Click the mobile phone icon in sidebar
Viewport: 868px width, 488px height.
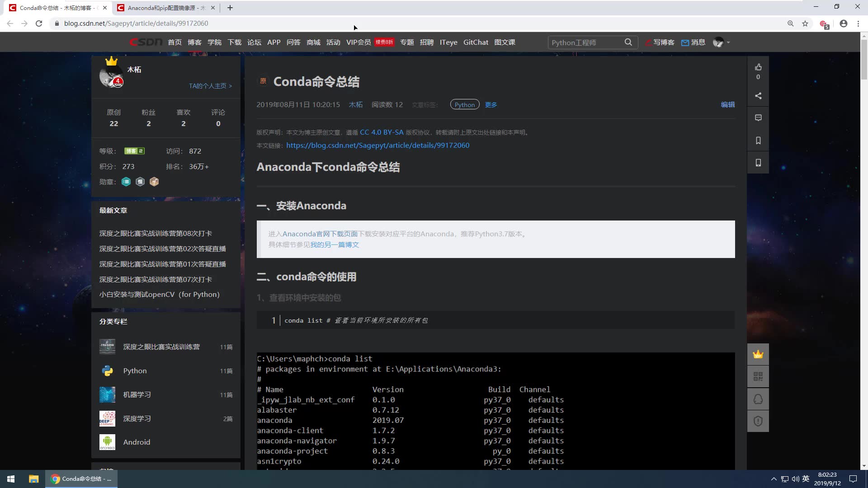tap(758, 163)
